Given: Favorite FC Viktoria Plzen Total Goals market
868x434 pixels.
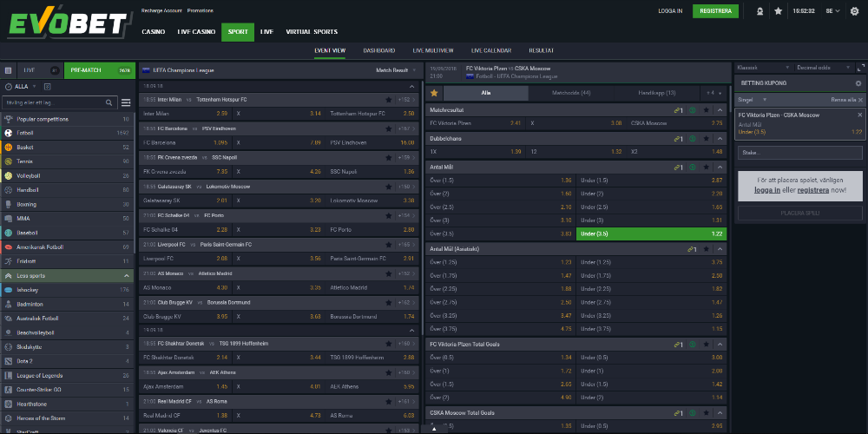Looking at the screenshot, I should 706,345.
